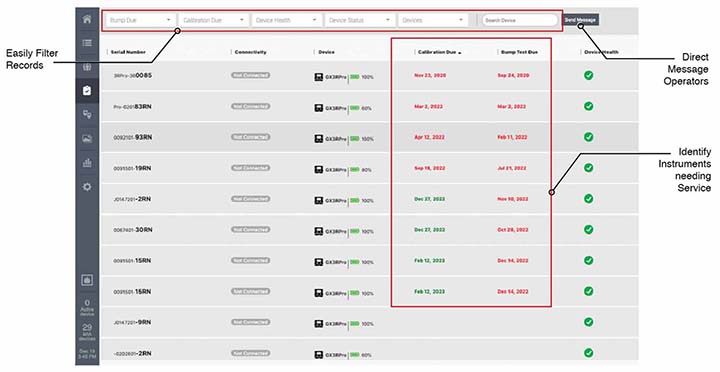Open the Calibration Due filter dropdown

pyautogui.click(x=214, y=20)
